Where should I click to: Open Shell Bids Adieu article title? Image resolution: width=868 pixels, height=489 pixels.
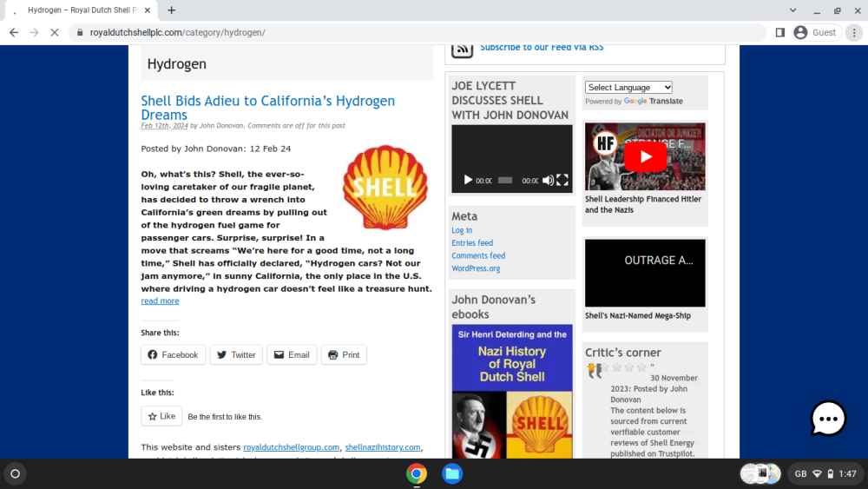(x=268, y=108)
